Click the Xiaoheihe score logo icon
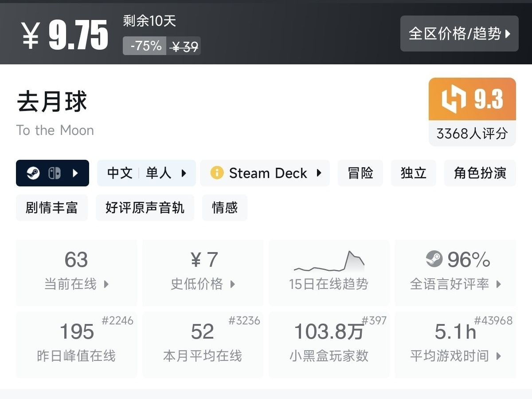 454,99
